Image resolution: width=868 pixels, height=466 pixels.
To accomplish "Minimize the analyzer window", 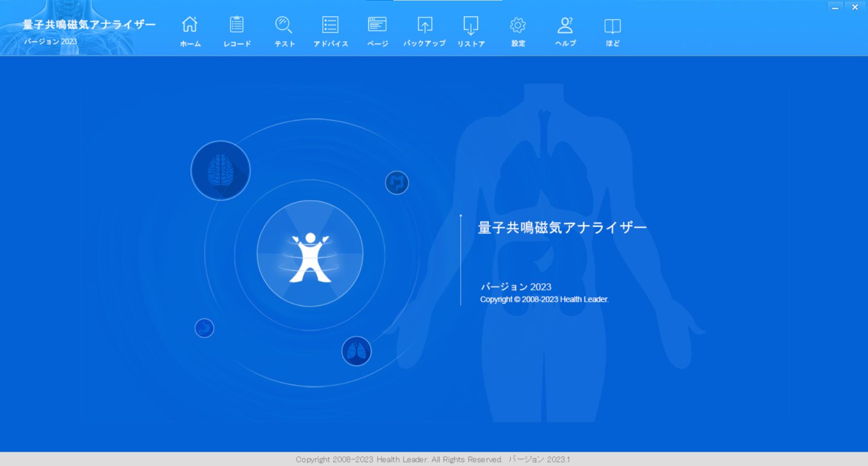I will (x=835, y=7).
